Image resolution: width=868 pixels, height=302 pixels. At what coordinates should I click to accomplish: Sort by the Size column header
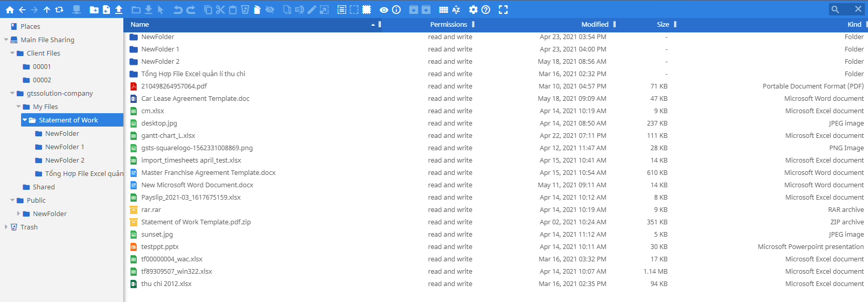663,24
